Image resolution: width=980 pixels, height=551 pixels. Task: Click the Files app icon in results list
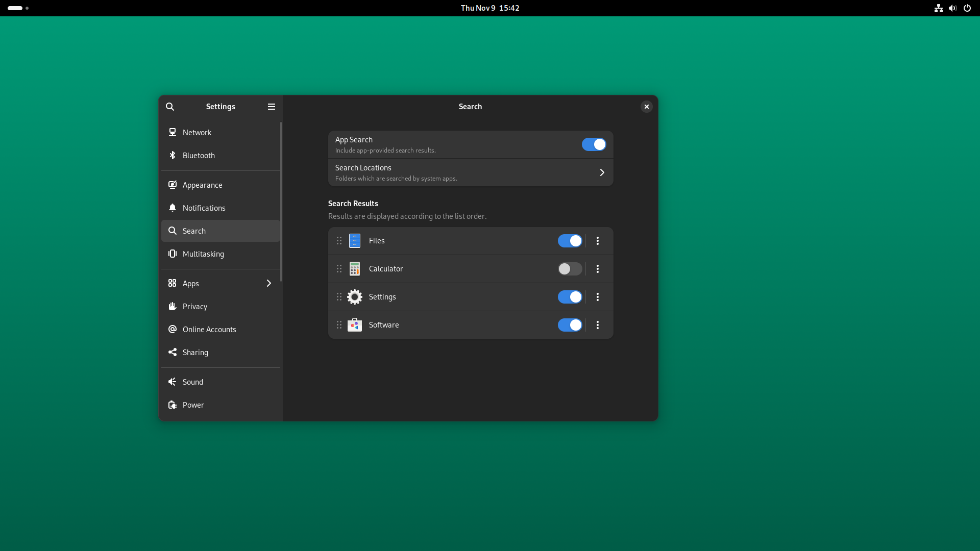355,241
